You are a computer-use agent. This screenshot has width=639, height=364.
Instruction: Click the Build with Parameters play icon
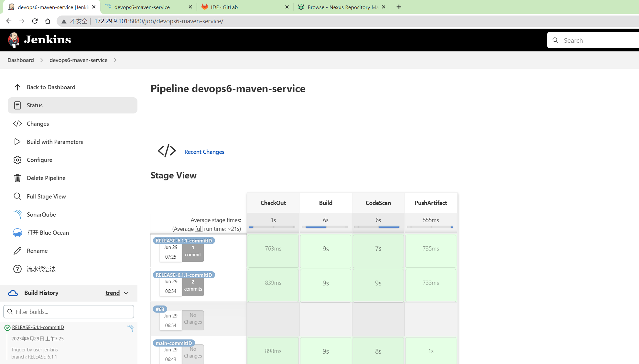tap(17, 142)
